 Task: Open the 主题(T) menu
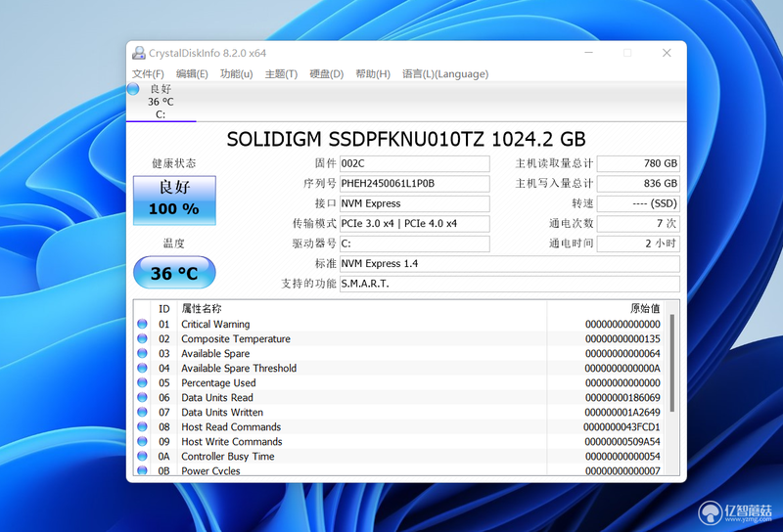[281, 74]
